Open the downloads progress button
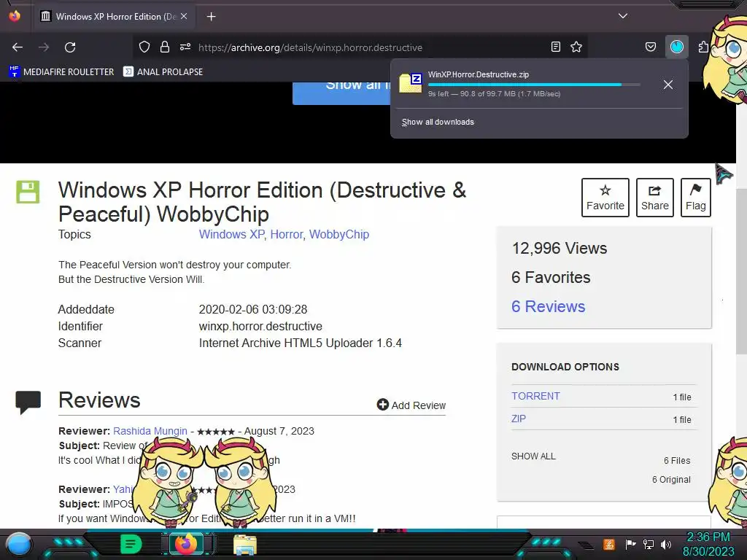747x560 pixels. click(x=676, y=47)
